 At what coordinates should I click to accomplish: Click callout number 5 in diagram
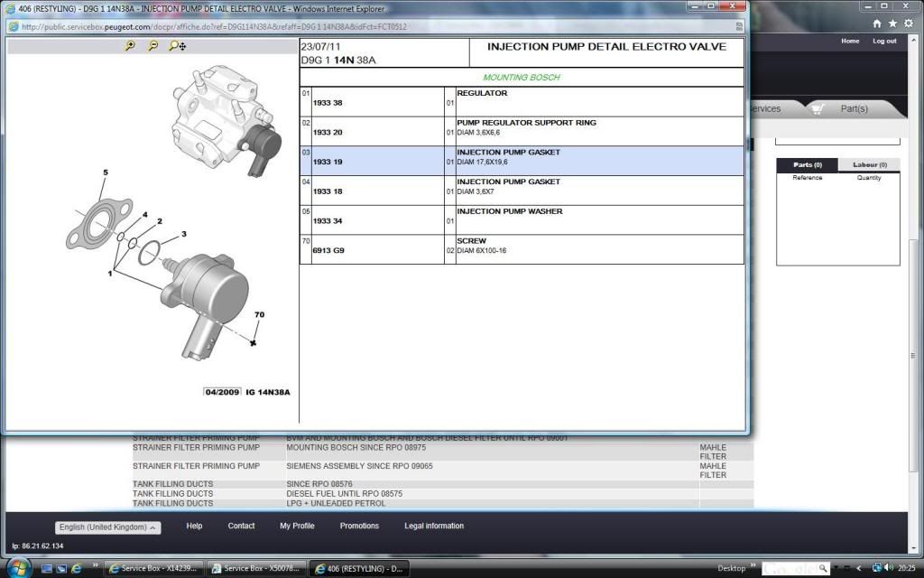(x=106, y=172)
